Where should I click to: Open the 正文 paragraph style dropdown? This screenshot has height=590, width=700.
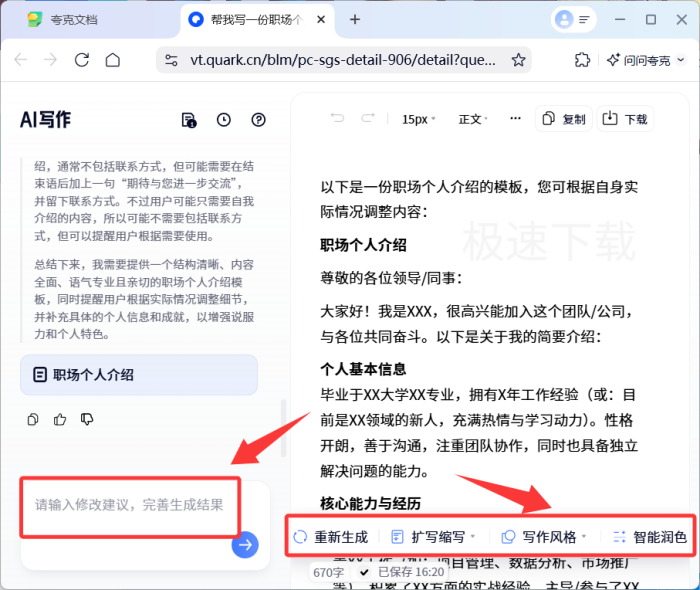pos(475,119)
